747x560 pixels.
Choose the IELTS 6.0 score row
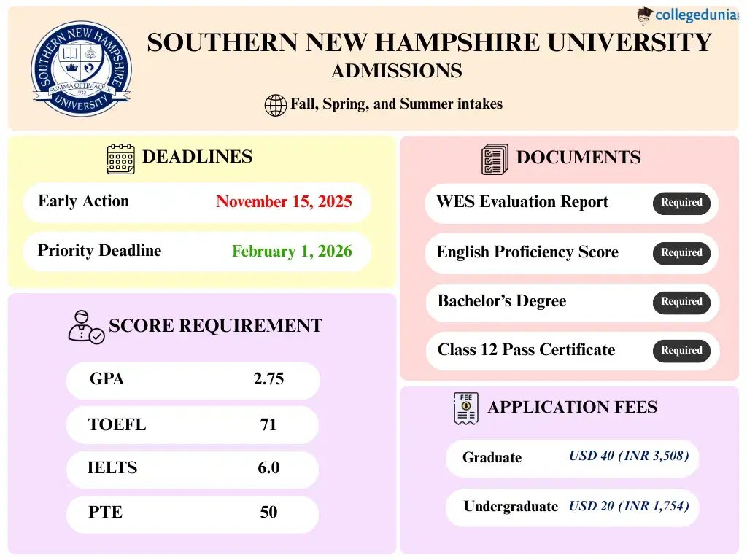point(193,469)
